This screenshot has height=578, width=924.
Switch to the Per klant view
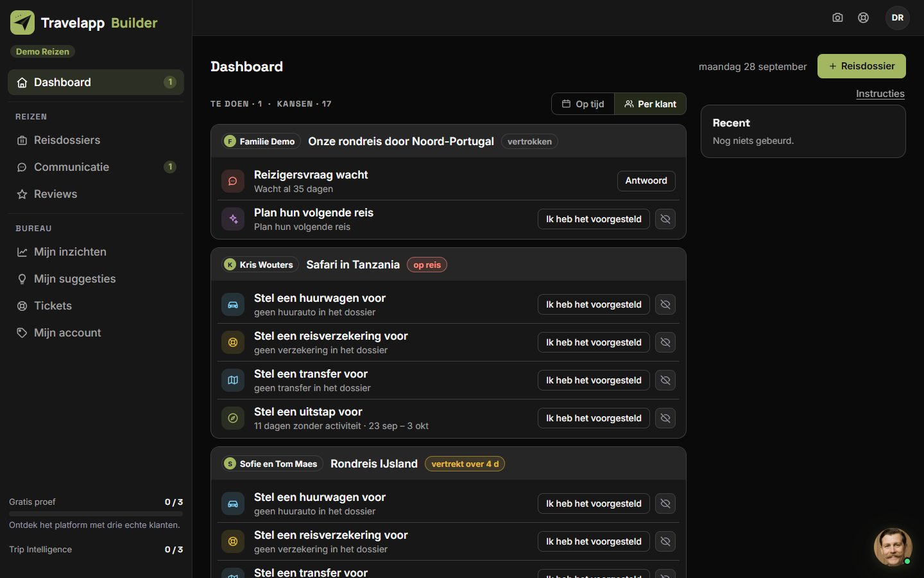tap(650, 104)
